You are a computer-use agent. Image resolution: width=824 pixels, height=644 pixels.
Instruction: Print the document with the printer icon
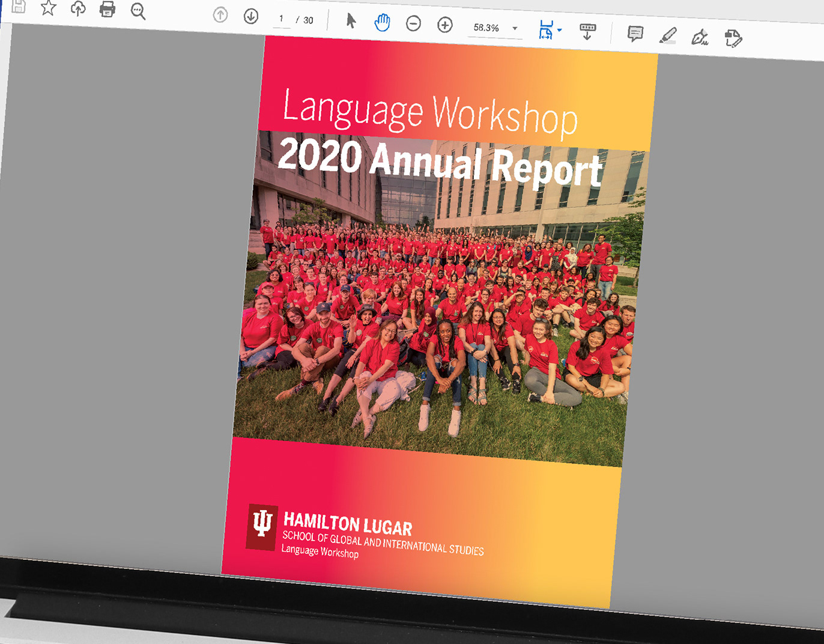(x=108, y=10)
